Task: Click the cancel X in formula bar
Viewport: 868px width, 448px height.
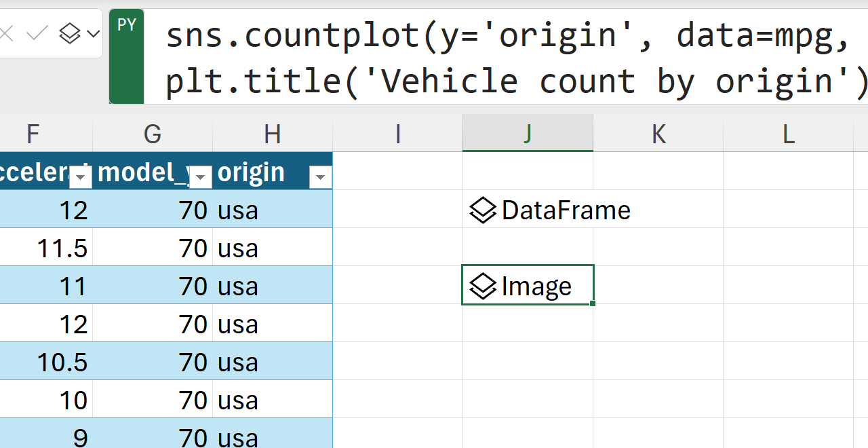Action: tap(5, 33)
